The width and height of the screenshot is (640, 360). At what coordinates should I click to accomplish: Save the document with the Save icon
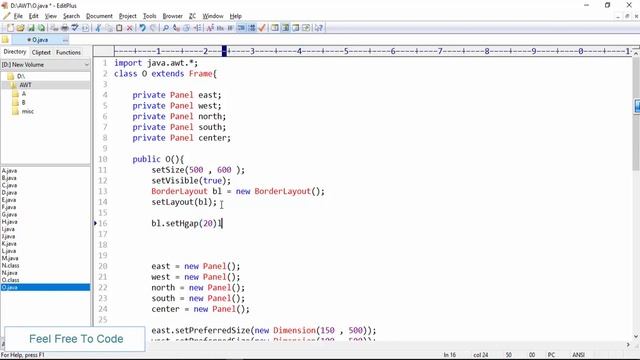click(31, 28)
